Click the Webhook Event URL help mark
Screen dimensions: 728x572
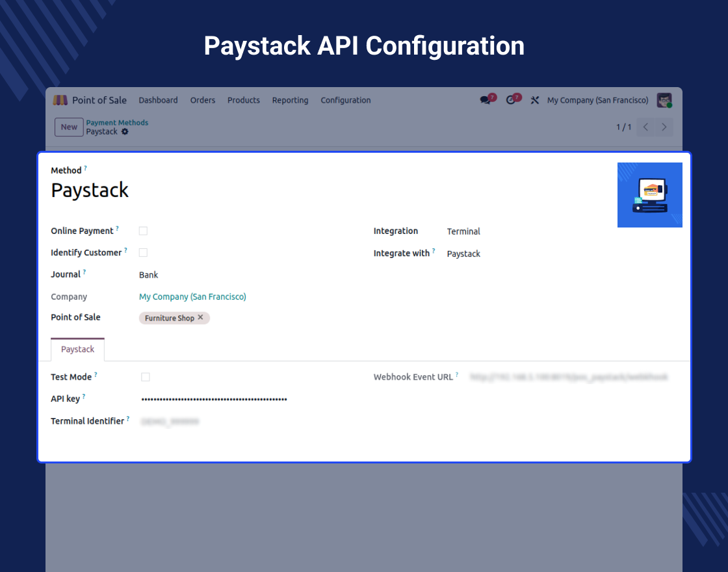point(457,374)
